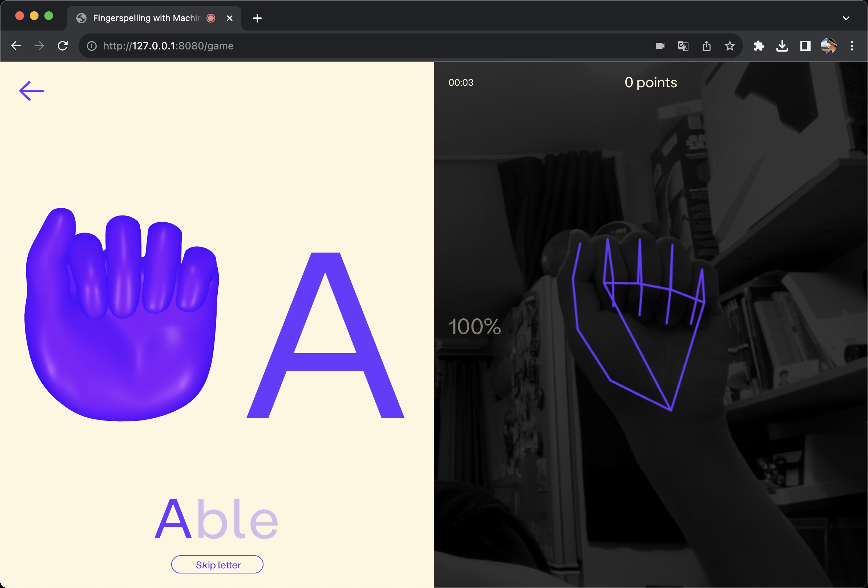View site information icon beside URL
This screenshot has height=588, width=868.
[x=92, y=46]
